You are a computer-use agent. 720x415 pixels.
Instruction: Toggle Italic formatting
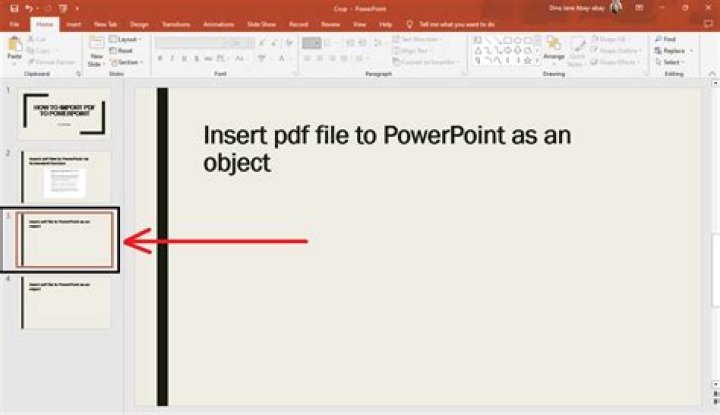172,58
